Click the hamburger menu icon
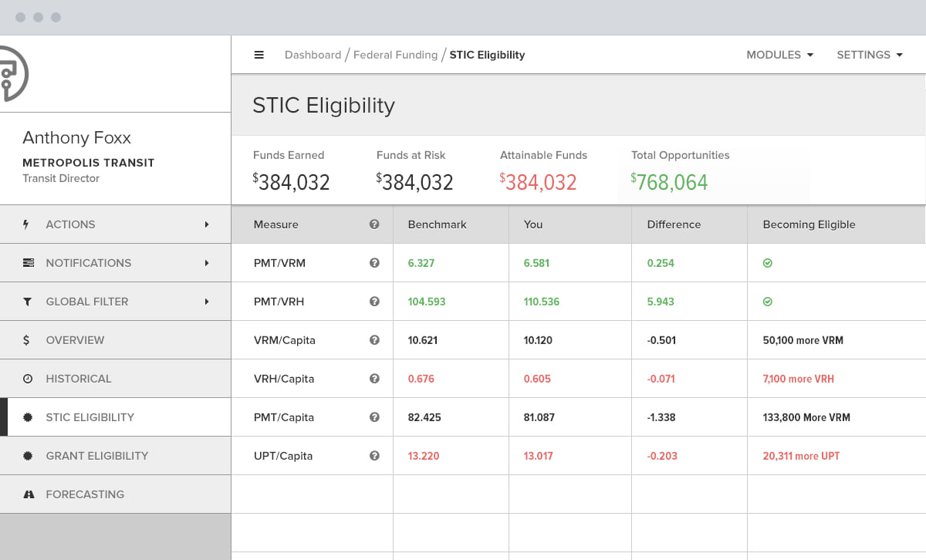This screenshot has height=560, width=926. click(x=259, y=55)
